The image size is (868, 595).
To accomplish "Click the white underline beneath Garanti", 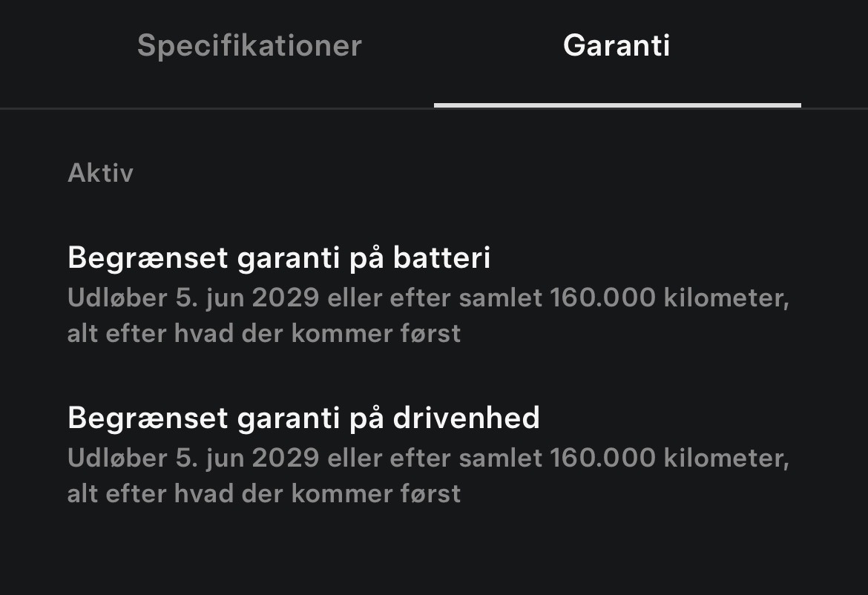I will coord(617,105).
